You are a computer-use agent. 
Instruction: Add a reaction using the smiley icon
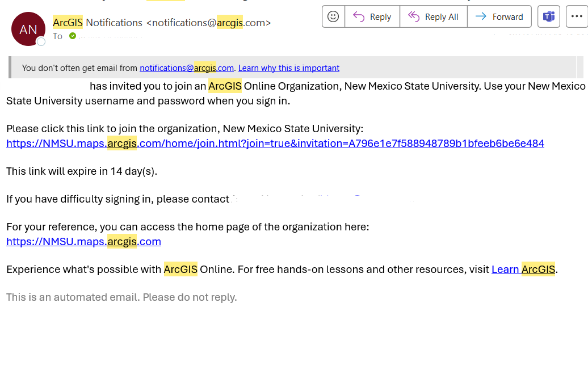click(333, 16)
